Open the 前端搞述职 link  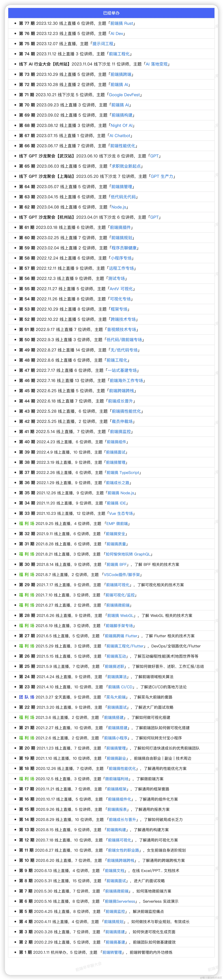(115, 667)
